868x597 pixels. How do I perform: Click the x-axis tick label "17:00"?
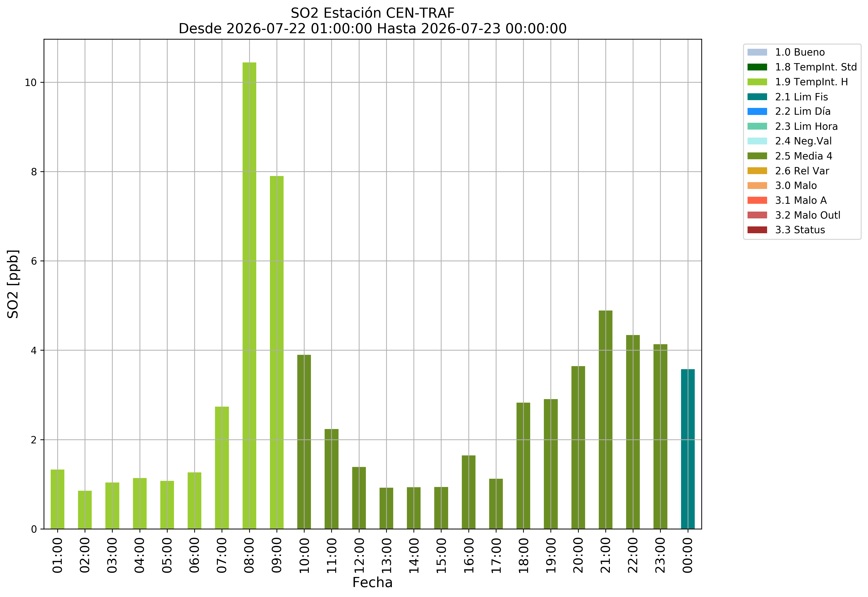click(x=496, y=555)
